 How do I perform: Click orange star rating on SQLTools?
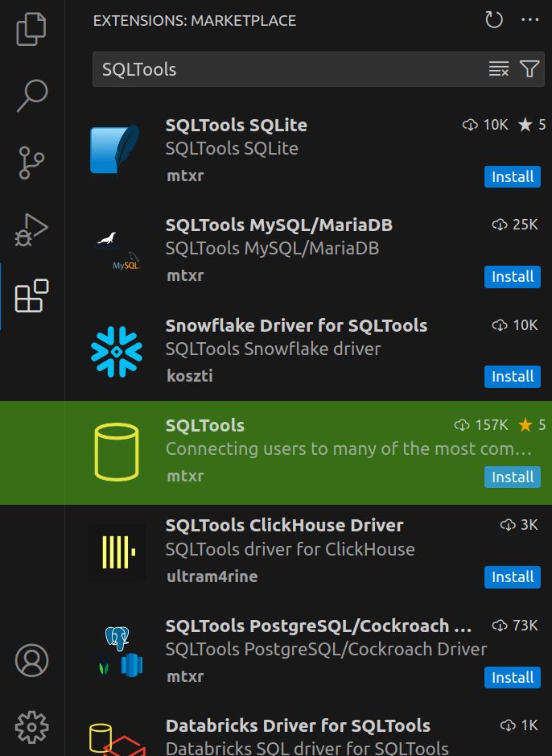pyautogui.click(x=532, y=425)
